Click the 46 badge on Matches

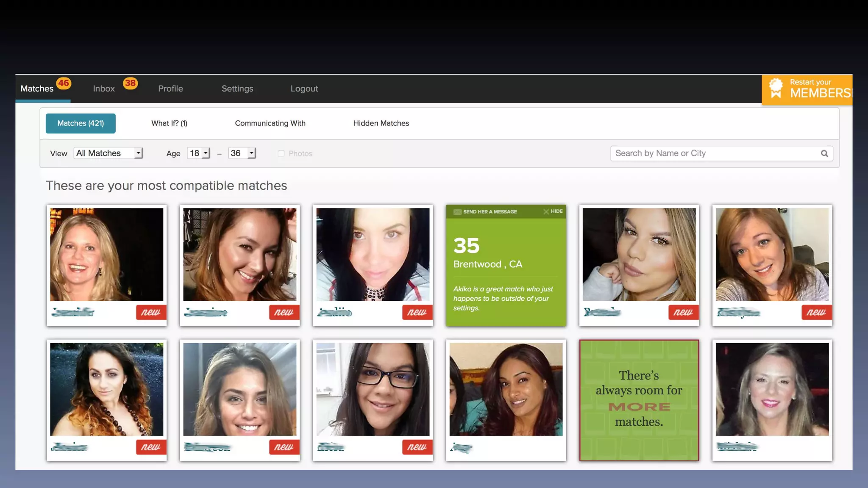click(x=64, y=83)
